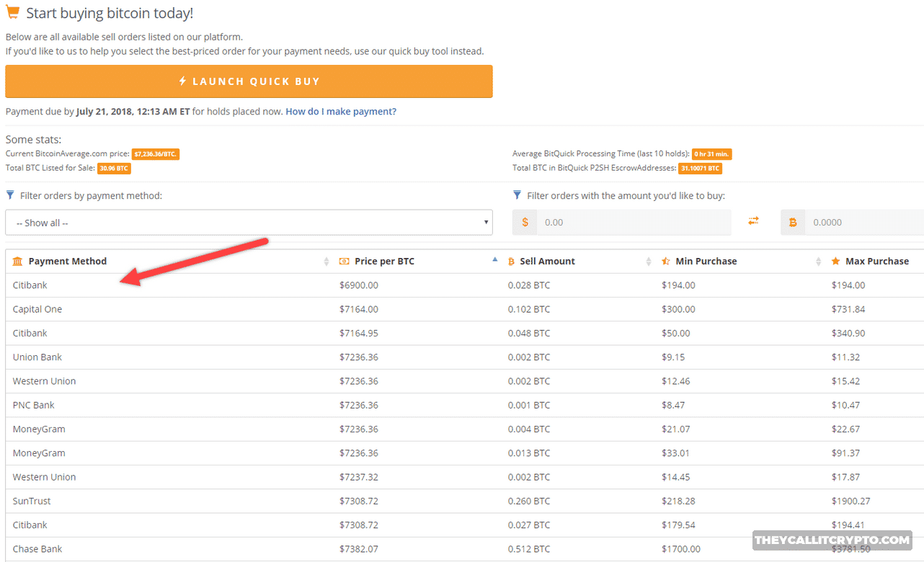Image resolution: width=924 pixels, height=562 pixels.
Task: Open the How do I make payment link
Action: (x=340, y=111)
